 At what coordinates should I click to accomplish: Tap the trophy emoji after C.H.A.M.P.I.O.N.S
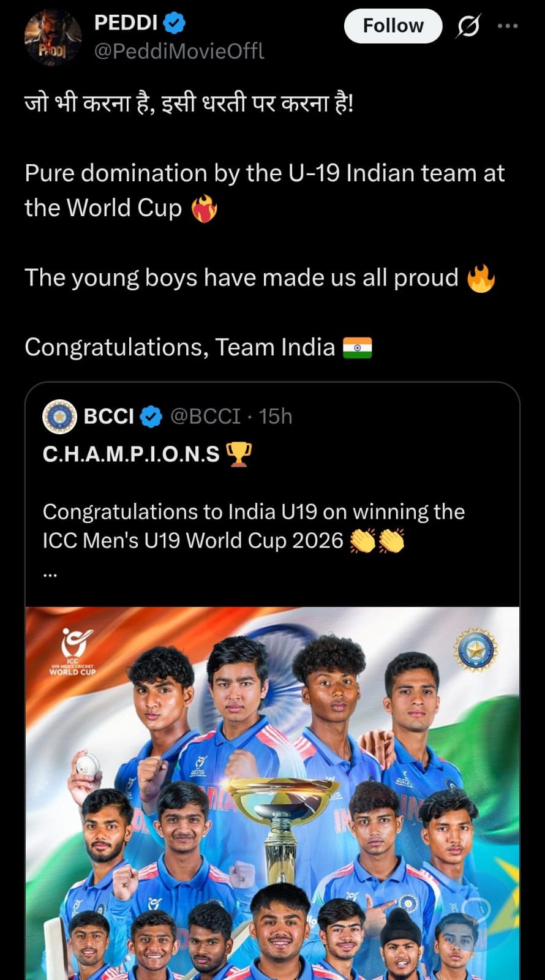click(x=239, y=454)
